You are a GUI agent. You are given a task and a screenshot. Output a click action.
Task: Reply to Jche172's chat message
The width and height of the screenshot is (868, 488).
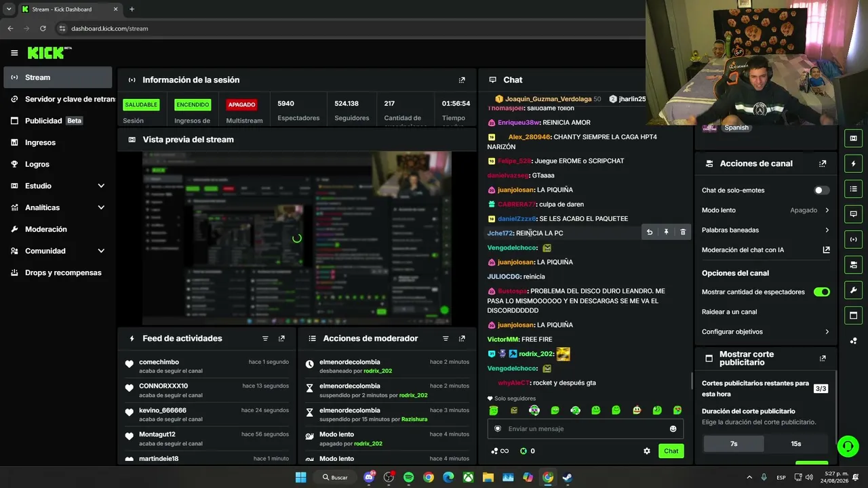coord(650,232)
